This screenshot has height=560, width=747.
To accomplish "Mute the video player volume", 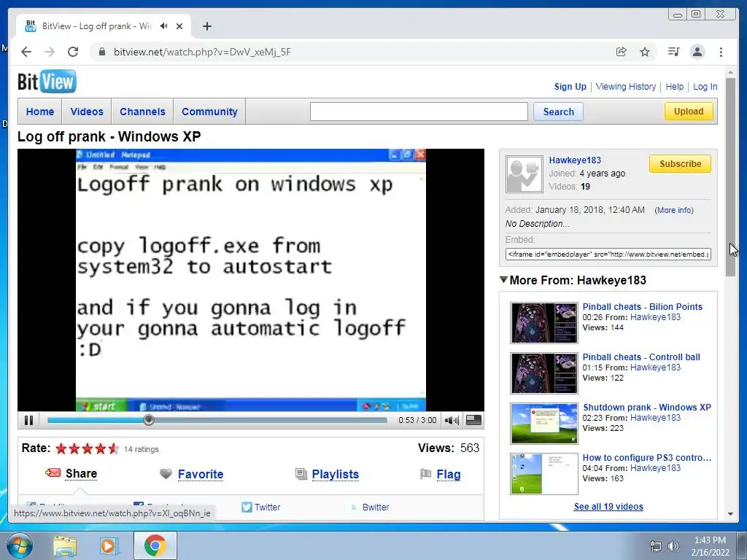I will (451, 421).
